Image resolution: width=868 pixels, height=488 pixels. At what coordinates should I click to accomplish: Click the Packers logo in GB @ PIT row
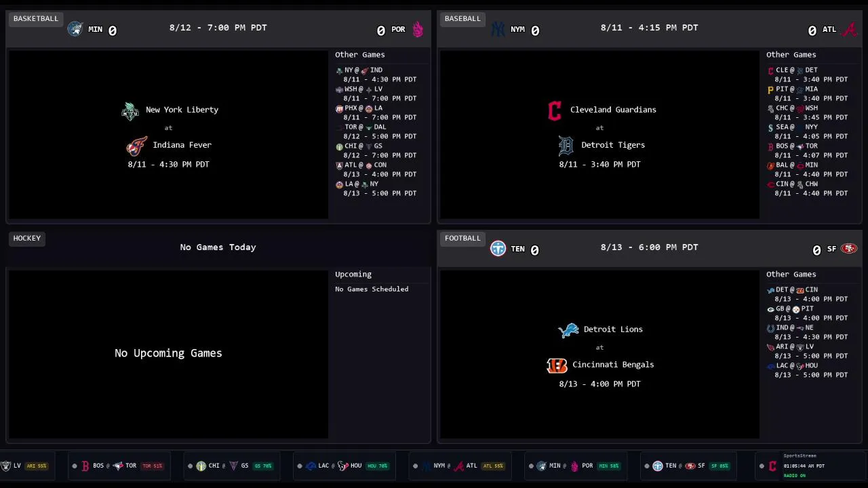[x=770, y=309]
